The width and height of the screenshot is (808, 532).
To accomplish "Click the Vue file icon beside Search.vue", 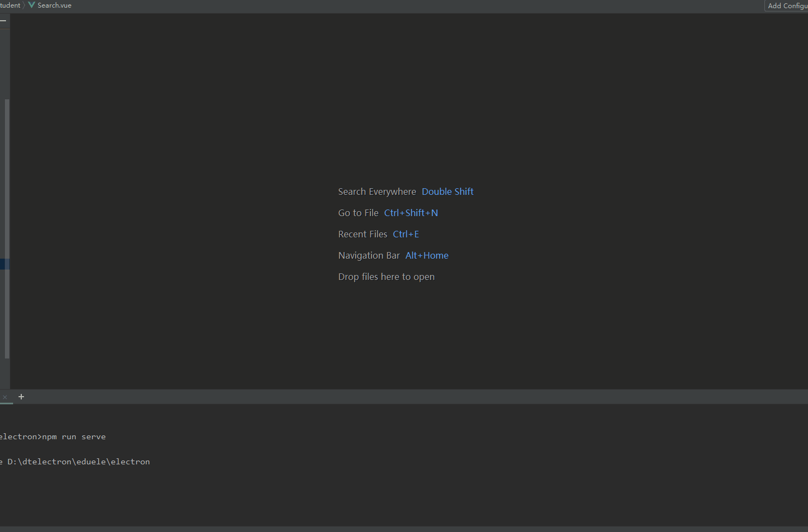I will (32, 5).
